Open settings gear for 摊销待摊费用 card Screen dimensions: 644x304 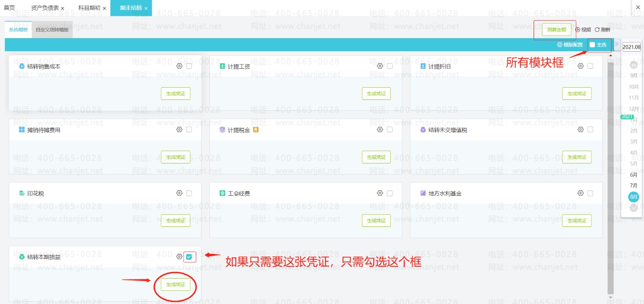point(179,130)
